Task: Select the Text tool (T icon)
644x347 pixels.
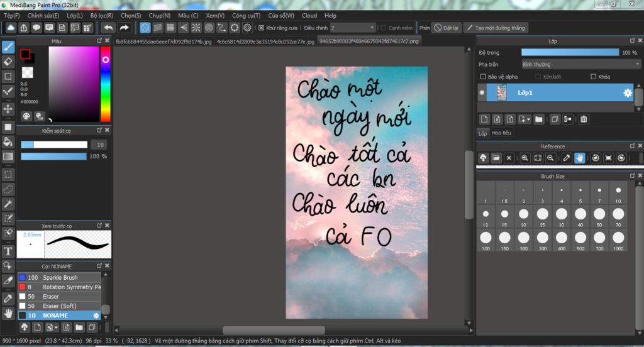Action: coord(8,251)
